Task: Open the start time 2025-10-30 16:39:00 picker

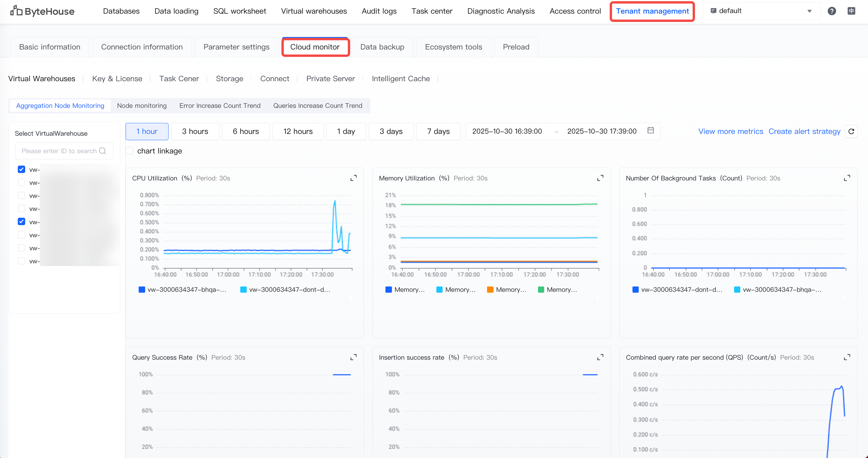Action: coord(507,132)
